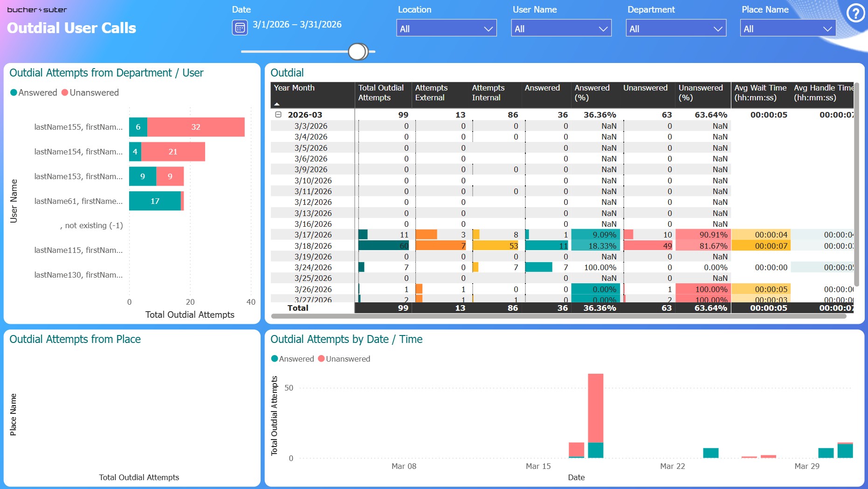868x489 pixels.
Task: Click the help question mark icon
Action: click(x=855, y=14)
